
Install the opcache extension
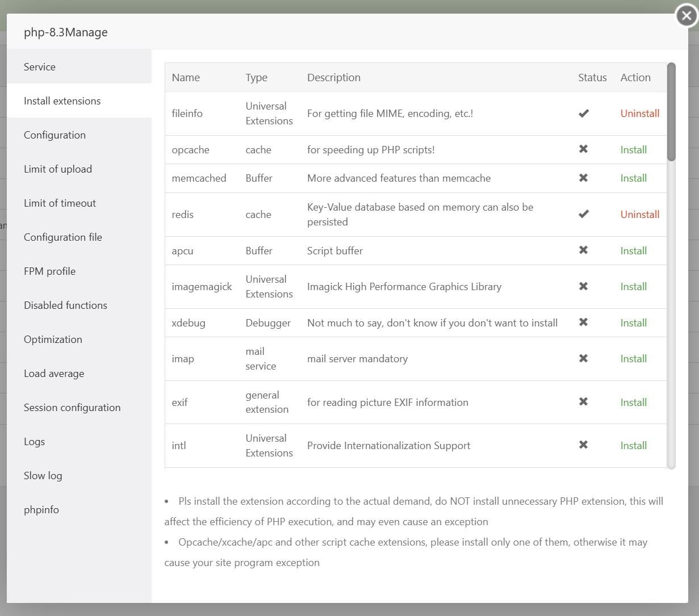click(x=633, y=150)
